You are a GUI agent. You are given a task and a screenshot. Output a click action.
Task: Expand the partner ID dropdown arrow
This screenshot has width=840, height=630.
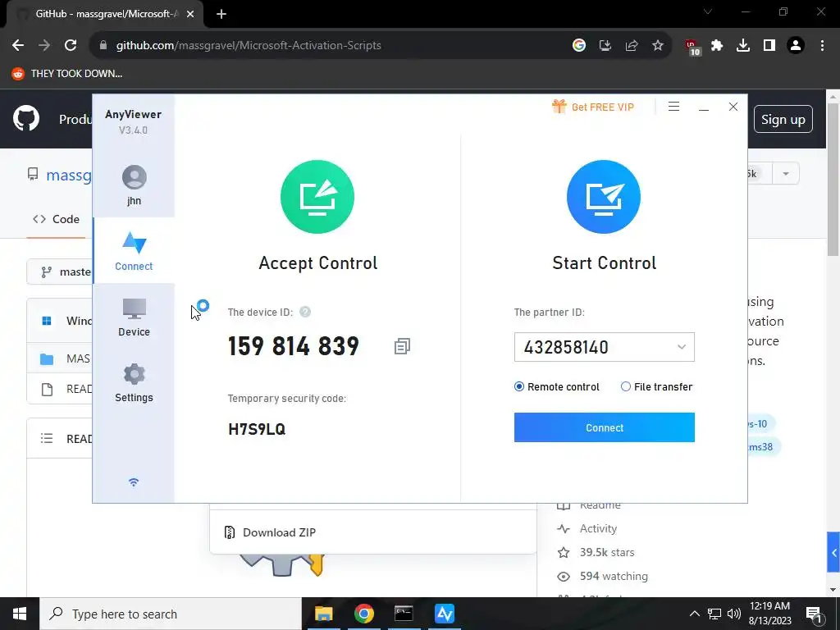(682, 347)
